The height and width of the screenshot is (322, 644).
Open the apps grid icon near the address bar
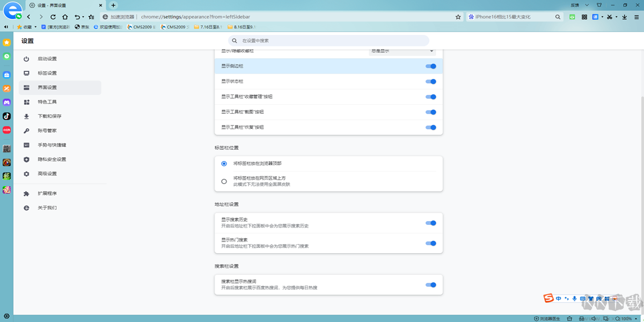click(584, 17)
